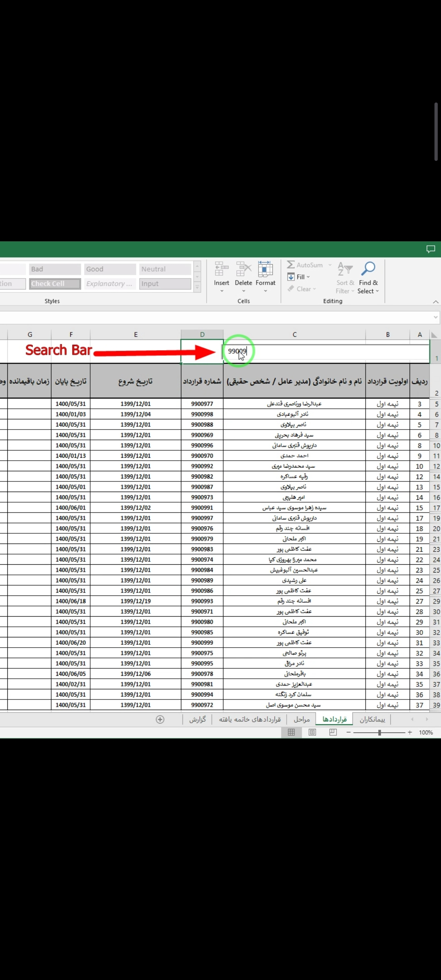
Task: Open the قراردادهای خاتمه یافته sheet
Action: point(250,719)
